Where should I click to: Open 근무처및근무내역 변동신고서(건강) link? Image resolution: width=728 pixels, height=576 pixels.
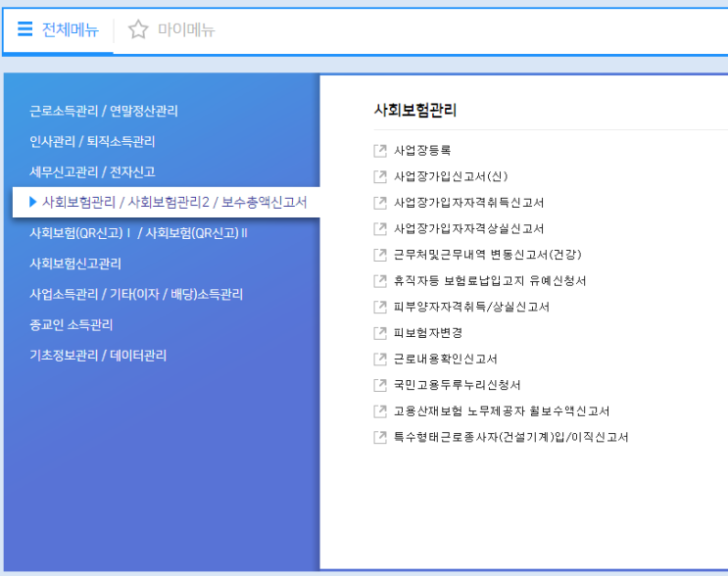(x=488, y=255)
